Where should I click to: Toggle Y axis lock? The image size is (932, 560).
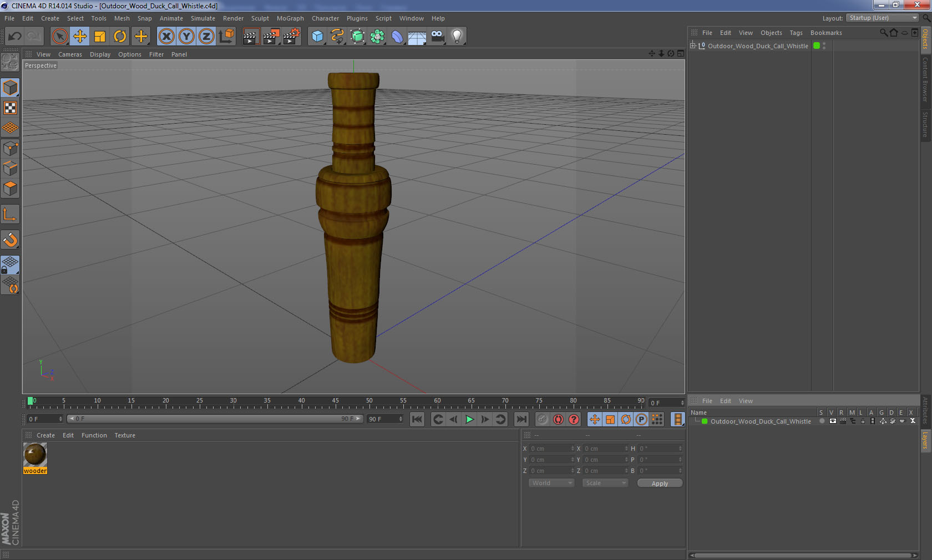click(186, 37)
